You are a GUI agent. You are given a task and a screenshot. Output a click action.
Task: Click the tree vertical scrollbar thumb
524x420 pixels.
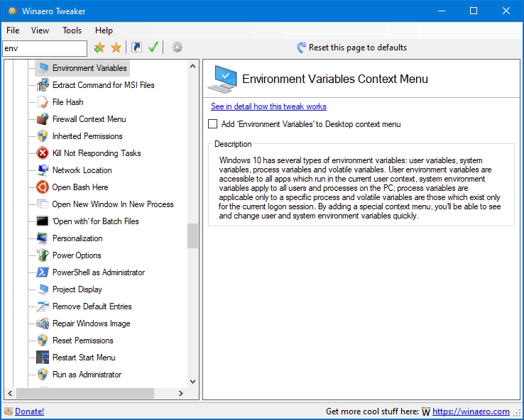pyautogui.click(x=193, y=236)
